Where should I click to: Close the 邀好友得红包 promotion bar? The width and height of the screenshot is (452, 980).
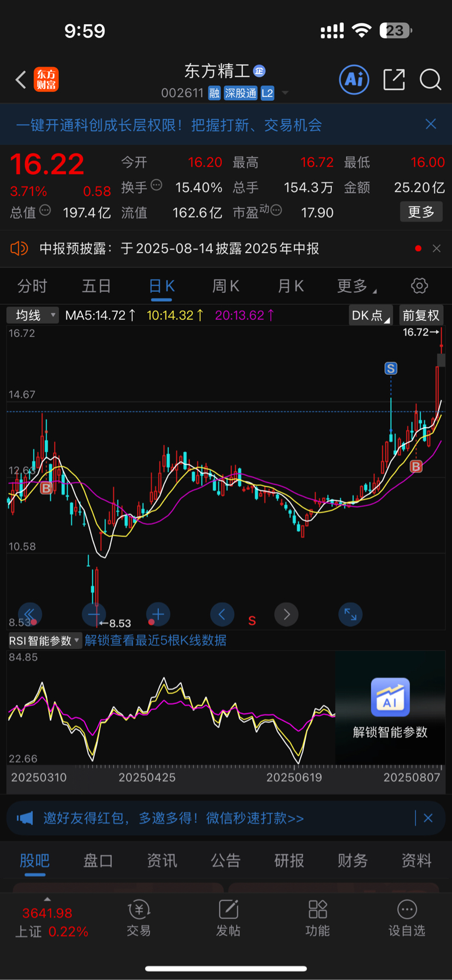428,818
